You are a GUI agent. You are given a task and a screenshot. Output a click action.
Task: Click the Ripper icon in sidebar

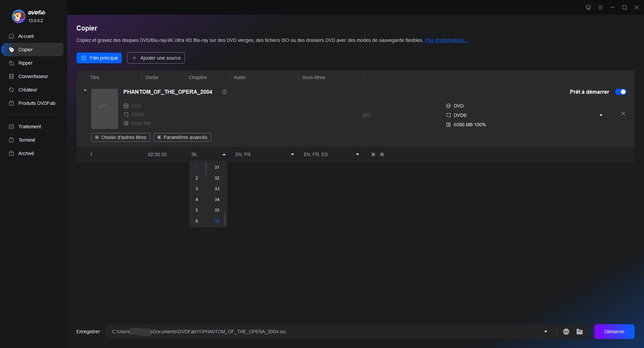[x=11, y=63]
